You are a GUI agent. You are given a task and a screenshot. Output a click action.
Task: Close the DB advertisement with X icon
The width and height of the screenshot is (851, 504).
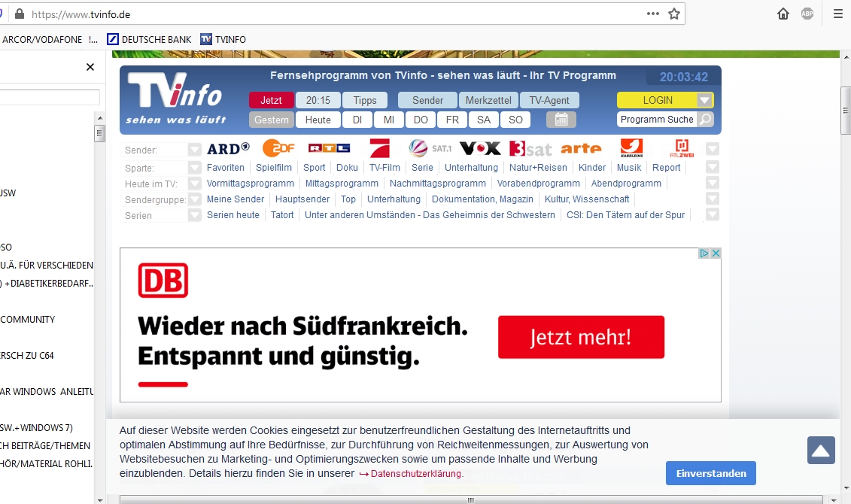(716, 254)
